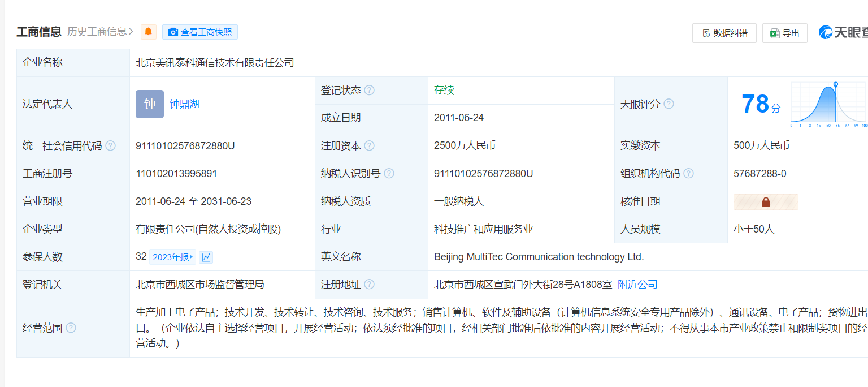Click the 78分 score value
Screen dimensions: 868x387
coord(761,105)
